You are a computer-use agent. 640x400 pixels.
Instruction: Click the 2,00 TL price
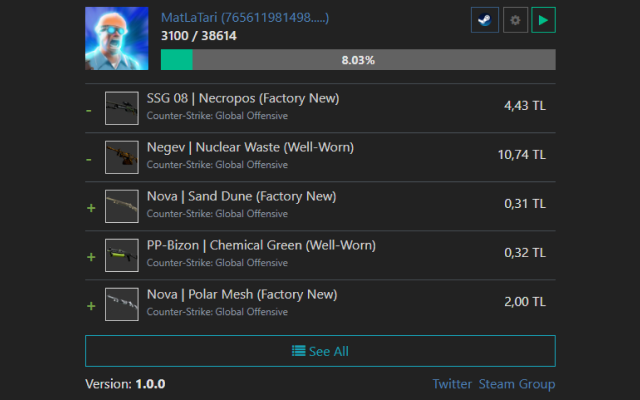(x=525, y=302)
